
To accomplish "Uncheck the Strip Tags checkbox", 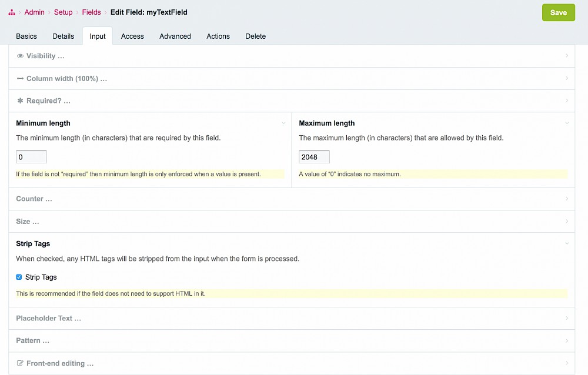I will point(19,277).
